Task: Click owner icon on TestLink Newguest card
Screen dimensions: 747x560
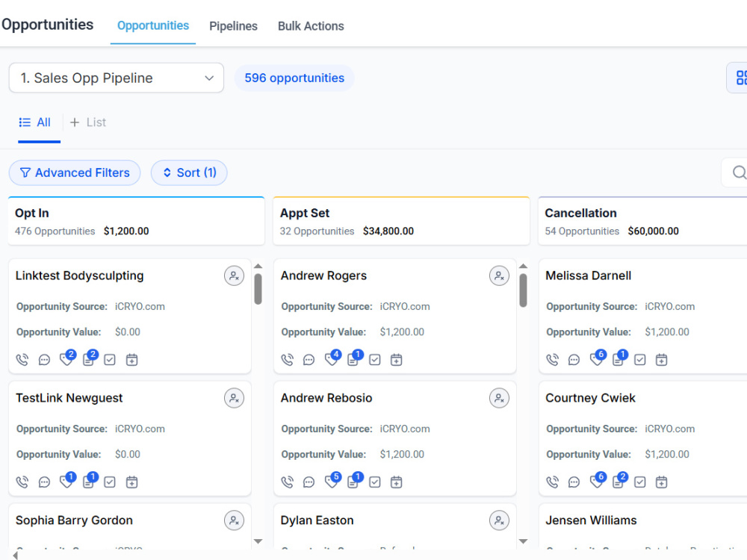Action: [234, 398]
